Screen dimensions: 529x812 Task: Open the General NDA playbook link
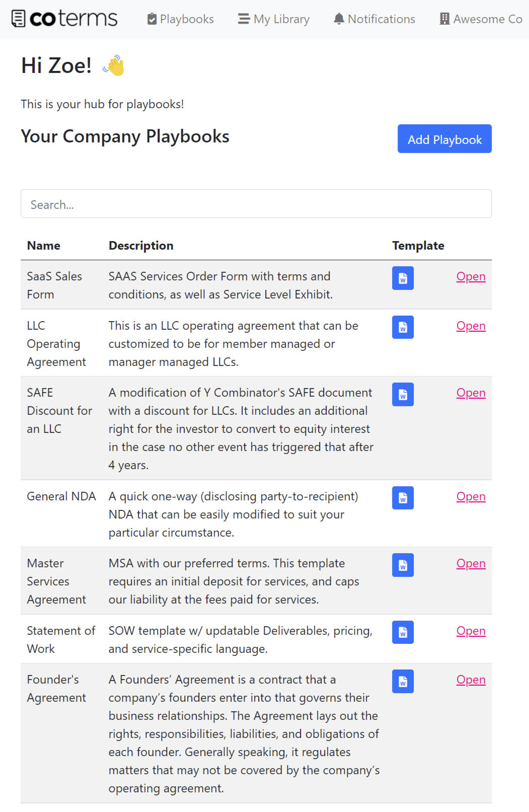471,496
